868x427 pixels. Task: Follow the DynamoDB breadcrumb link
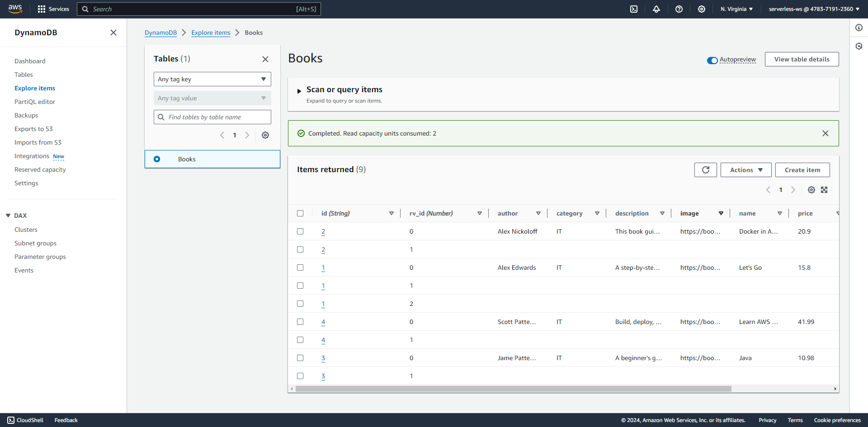(161, 33)
